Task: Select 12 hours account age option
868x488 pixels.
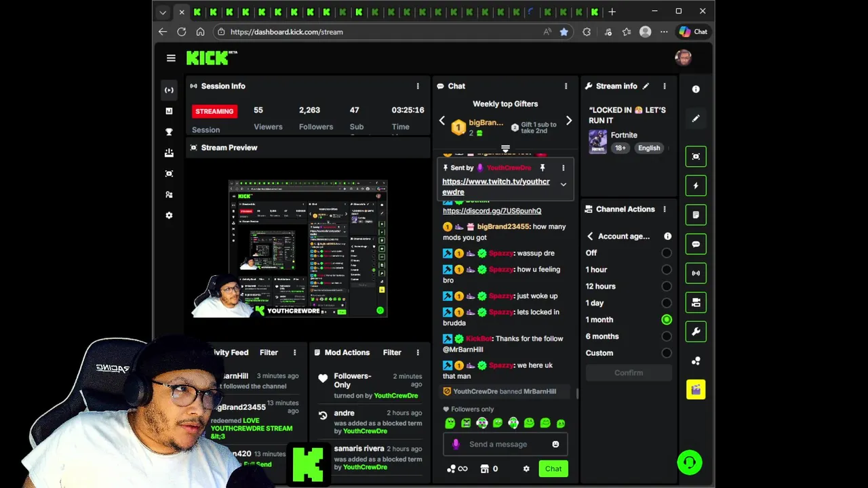Action: (667, 287)
